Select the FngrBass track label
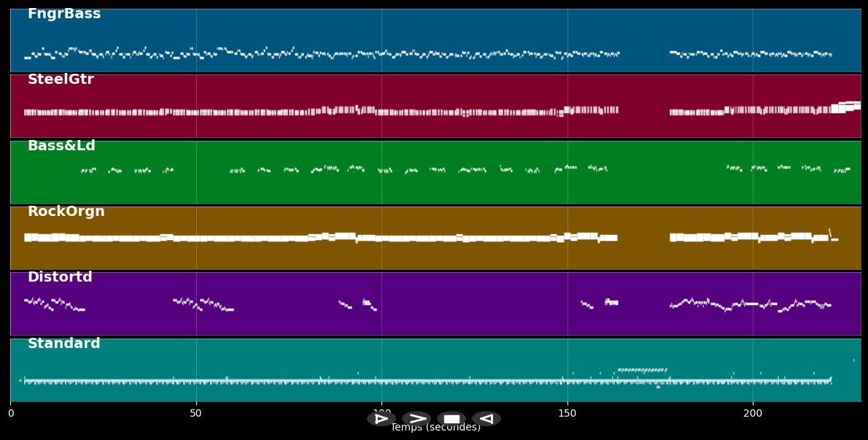The image size is (868, 440). [64, 15]
